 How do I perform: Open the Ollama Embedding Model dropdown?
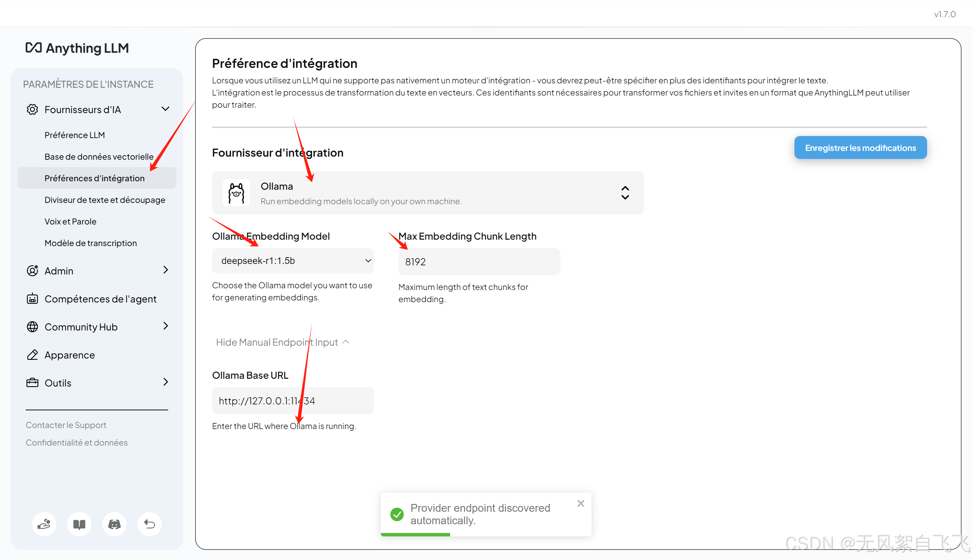click(x=293, y=261)
